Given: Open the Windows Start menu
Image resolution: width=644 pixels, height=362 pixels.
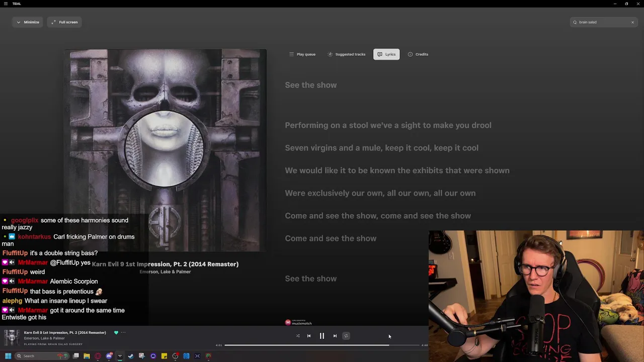Looking at the screenshot, I should tap(8, 356).
